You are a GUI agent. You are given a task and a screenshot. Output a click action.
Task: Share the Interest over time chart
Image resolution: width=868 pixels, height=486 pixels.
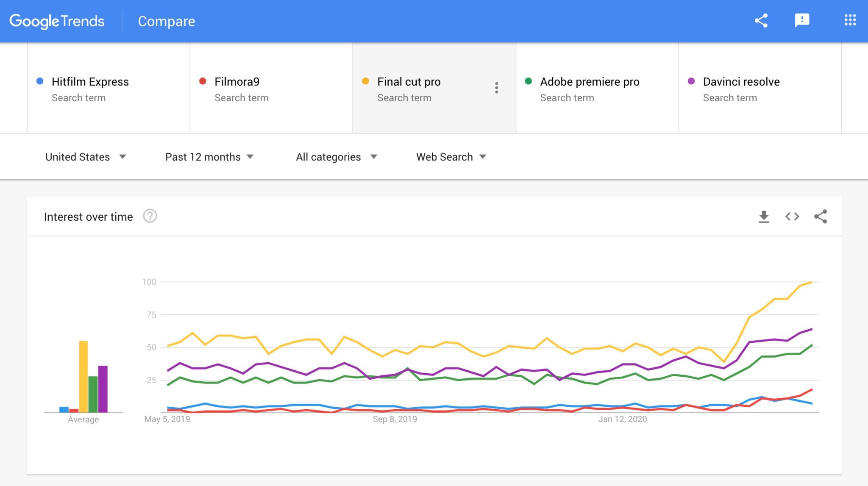(x=821, y=217)
